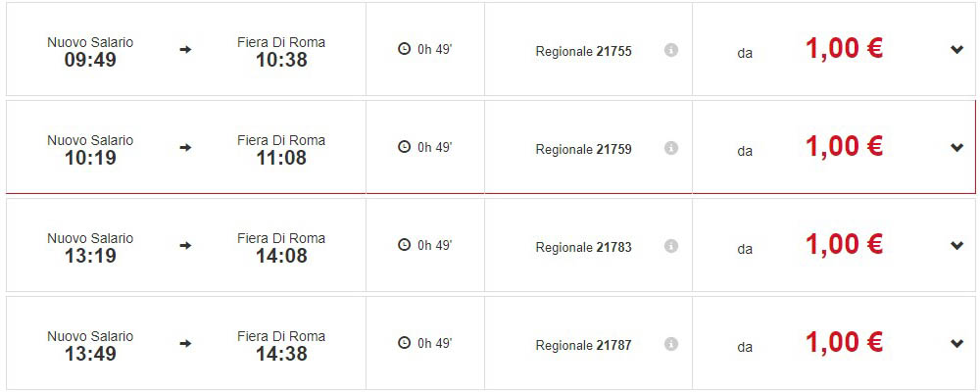Expand the 10:19 train fare details

click(957, 148)
